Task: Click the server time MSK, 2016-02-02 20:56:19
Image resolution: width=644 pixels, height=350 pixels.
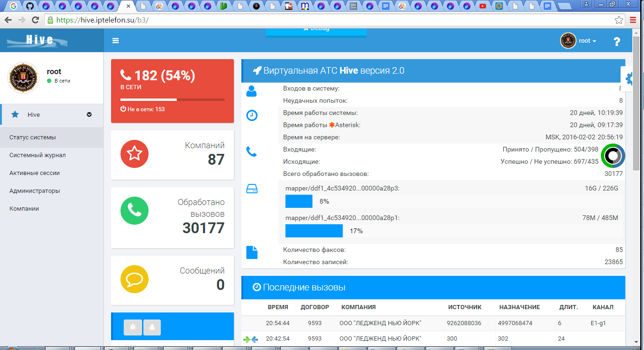Action: 584,137
